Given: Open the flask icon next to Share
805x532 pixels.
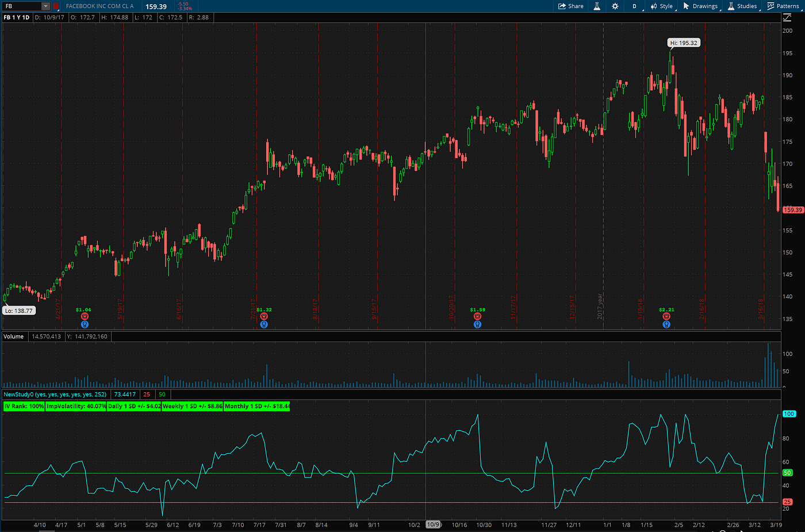Looking at the screenshot, I should pyautogui.click(x=597, y=6).
